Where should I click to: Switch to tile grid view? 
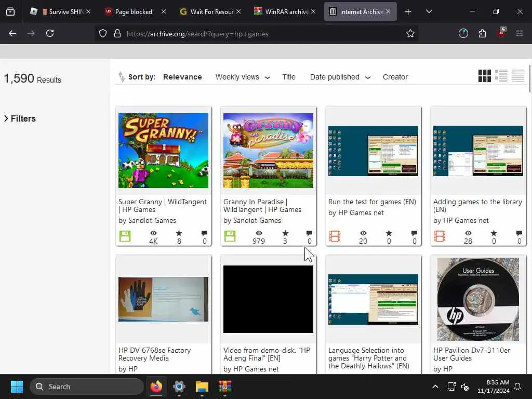[x=485, y=76]
